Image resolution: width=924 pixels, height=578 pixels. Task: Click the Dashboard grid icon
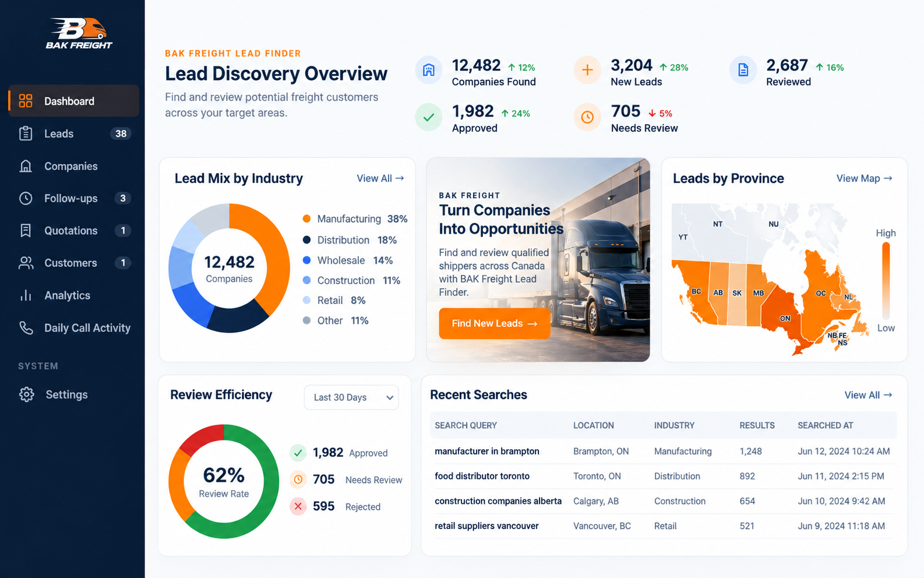26,101
